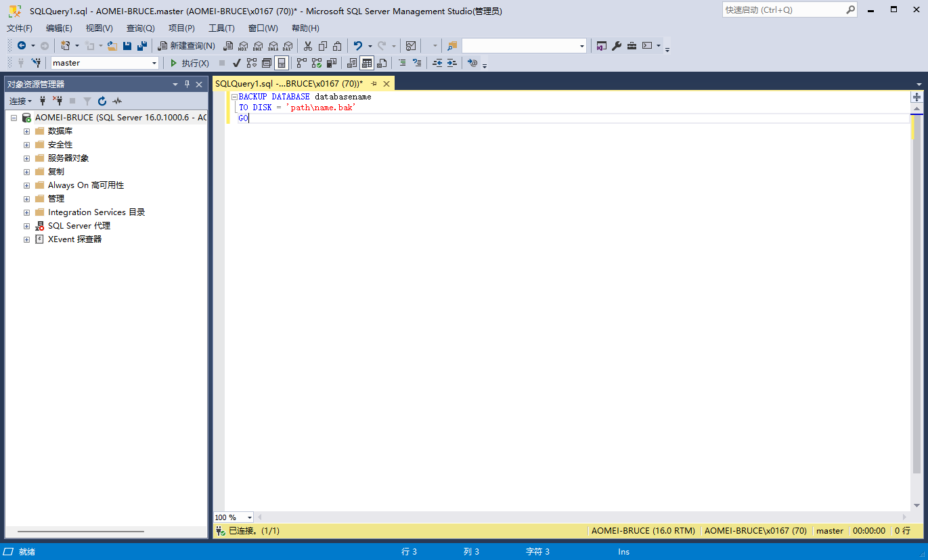The image size is (928, 560).
Task: Click the Copy icon
Action: 323,45
